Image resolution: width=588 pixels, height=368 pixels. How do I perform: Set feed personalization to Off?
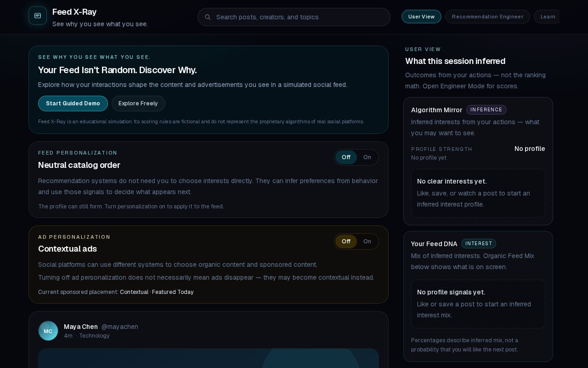346,157
